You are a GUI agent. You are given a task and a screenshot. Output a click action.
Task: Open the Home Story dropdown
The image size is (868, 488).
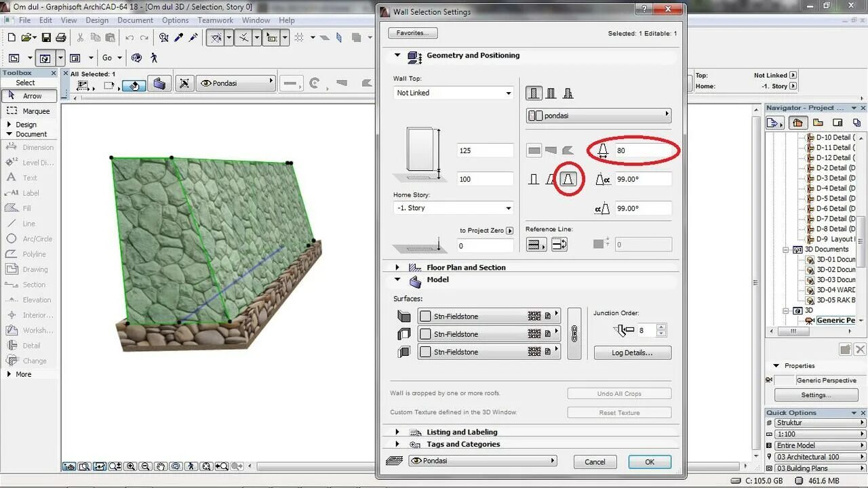[454, 208]
